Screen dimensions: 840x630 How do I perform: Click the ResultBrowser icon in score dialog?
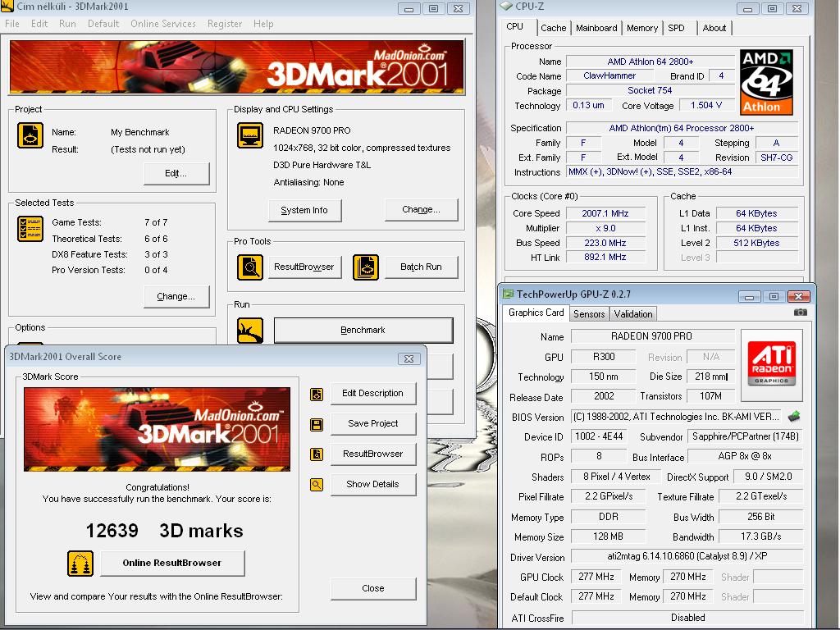317,454
